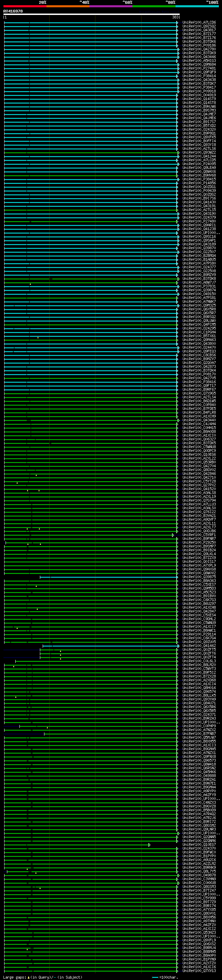Image resolution: width=222 pixels, height=980 pixels.
Task: Select hit label UniRef100_O04919
Action: point(199,95)
